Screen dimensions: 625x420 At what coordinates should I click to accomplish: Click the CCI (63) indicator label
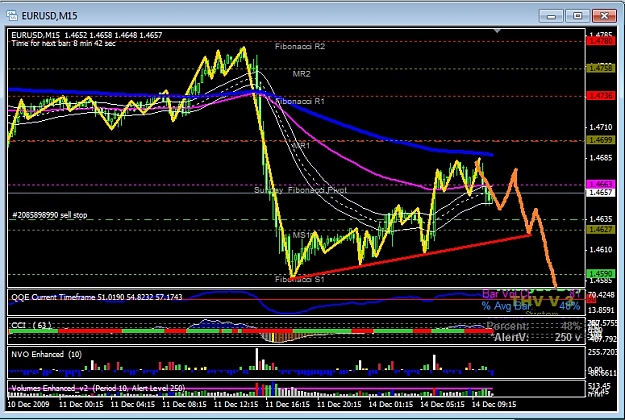click(x=31, y=325)
